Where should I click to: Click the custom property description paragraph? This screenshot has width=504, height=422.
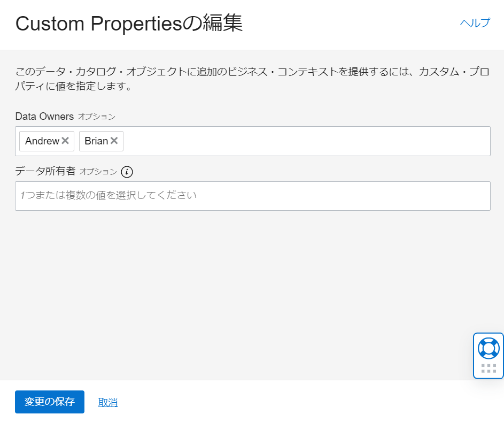tap(251, 79)
